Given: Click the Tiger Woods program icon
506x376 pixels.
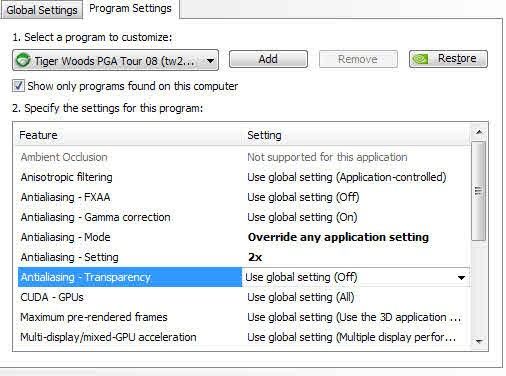Looking at the screenshot, I should pyautogui.click(x=23, y=60).
